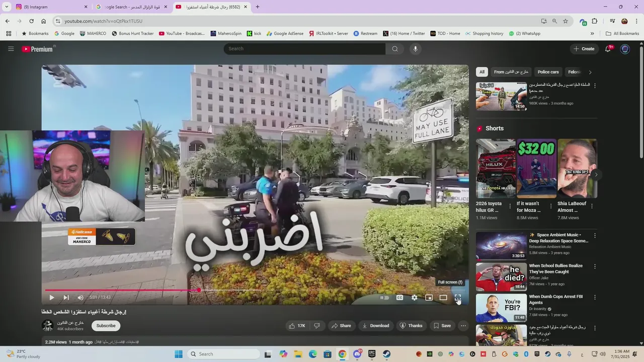The image size is (644, 362).
Task: Subscribe to the channel
Action: [x=106, y=326]
